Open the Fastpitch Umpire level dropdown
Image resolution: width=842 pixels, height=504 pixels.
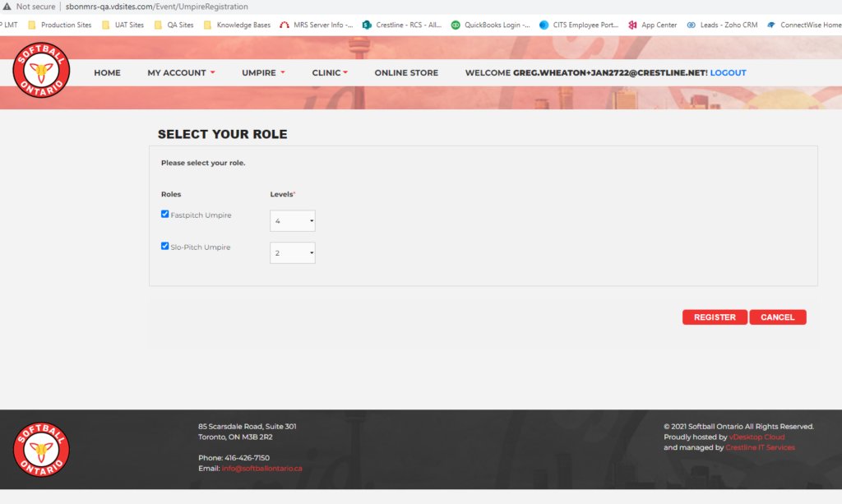(293, 221)
